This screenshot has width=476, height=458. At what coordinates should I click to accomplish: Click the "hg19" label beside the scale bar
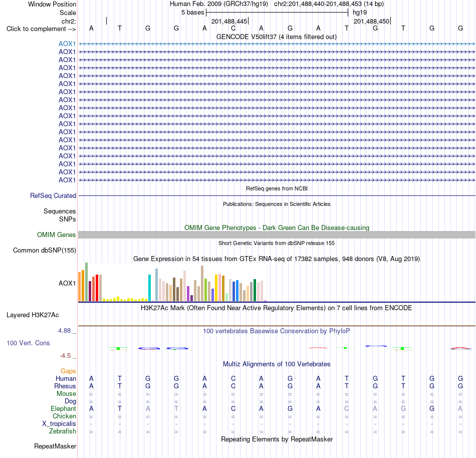(360, 13)
